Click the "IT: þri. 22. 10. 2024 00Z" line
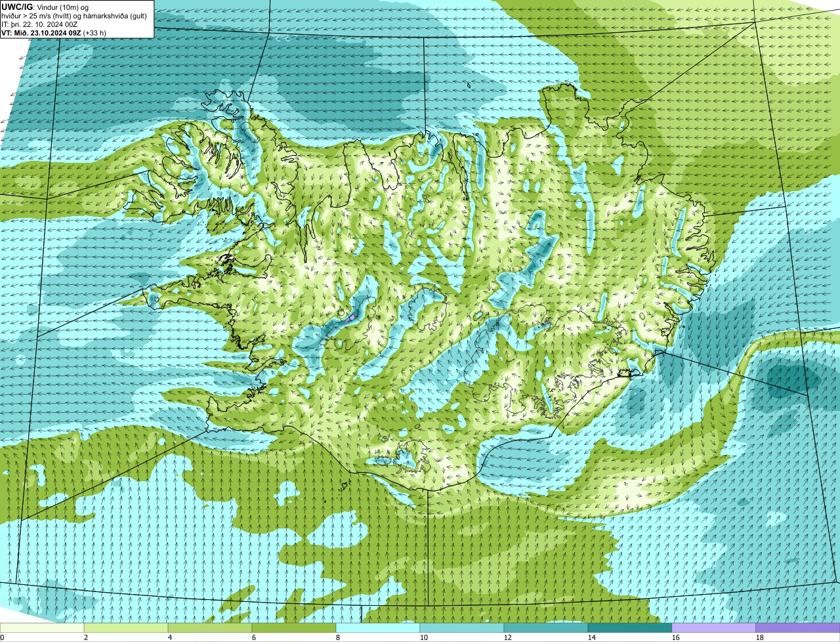 39,24
